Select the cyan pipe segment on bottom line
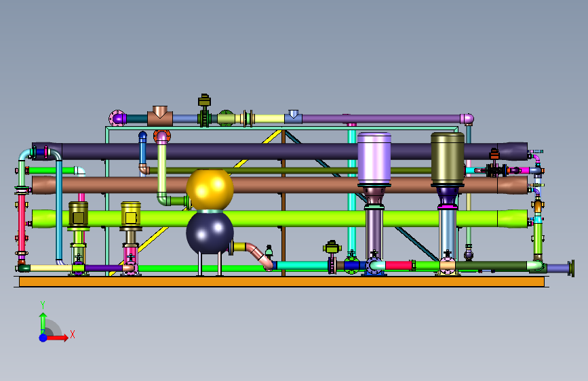588x381 pixels. click(302, 266)
